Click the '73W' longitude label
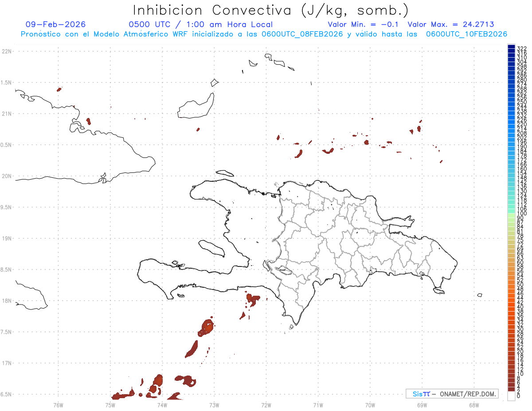Image resolution: width=532 pixels, height=411 pixels. (x=214, y=405)
